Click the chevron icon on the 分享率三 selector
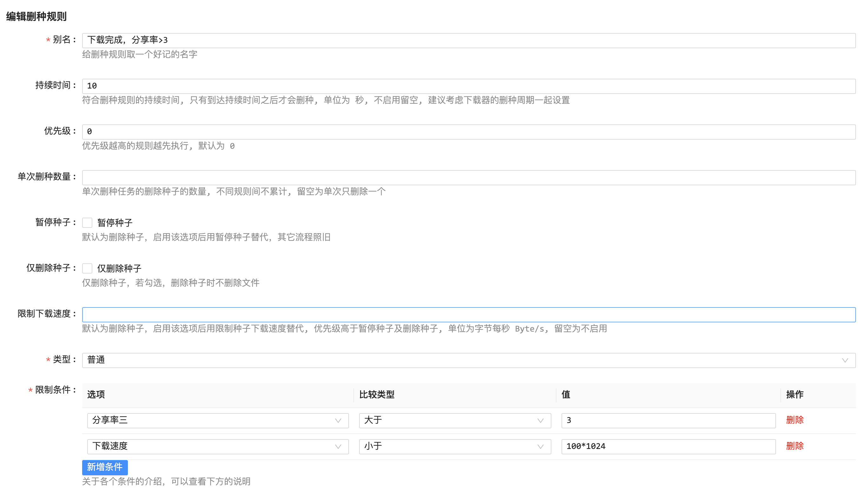Image resolution: width=868 pixels, height=488 pixels. [338, 420]
